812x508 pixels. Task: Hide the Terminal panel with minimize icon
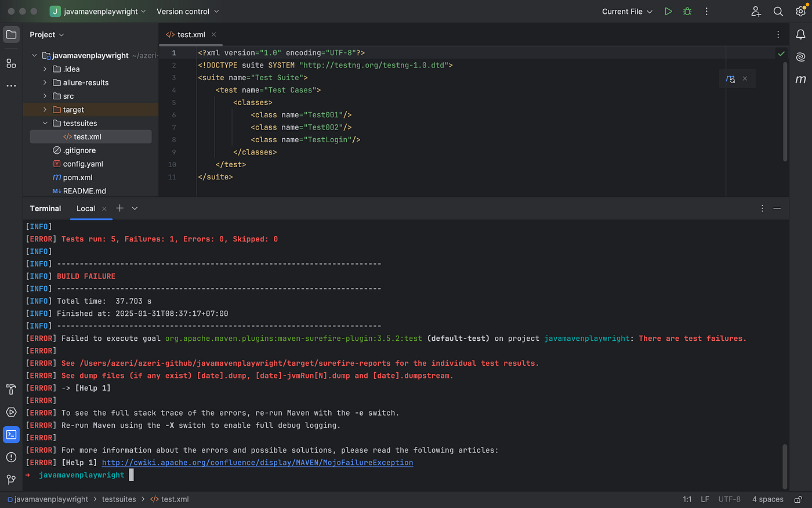pyautogui.click(x=777, y=208)
